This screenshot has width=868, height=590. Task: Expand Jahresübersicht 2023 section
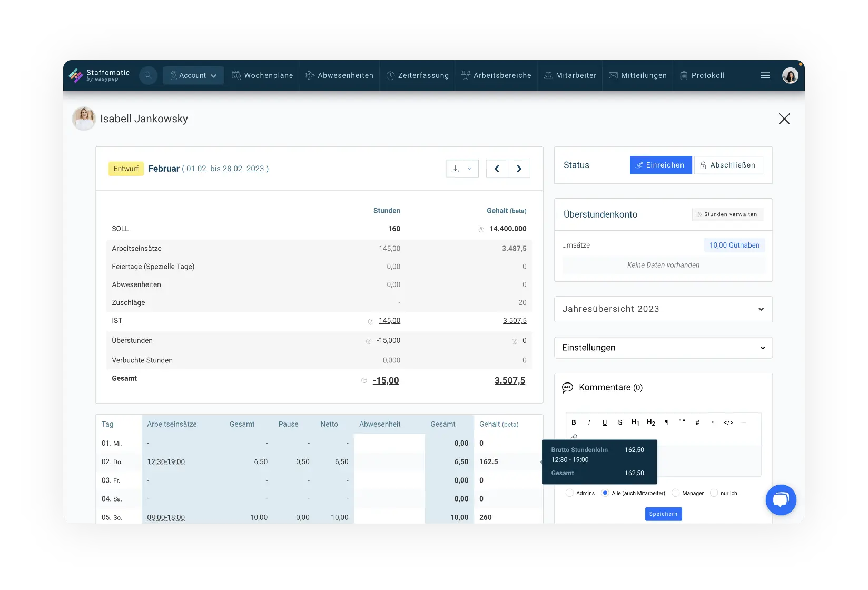(x=663, y=309)
